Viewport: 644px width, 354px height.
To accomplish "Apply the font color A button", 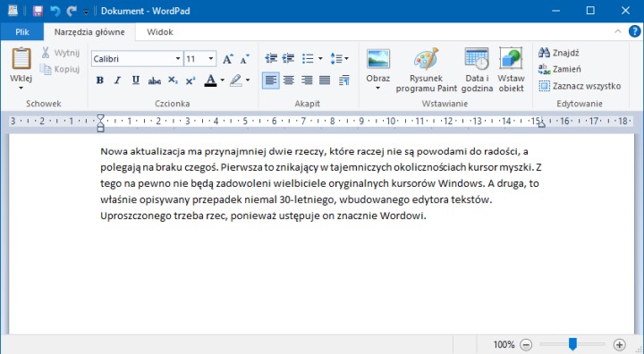I will tap(210, 80).
